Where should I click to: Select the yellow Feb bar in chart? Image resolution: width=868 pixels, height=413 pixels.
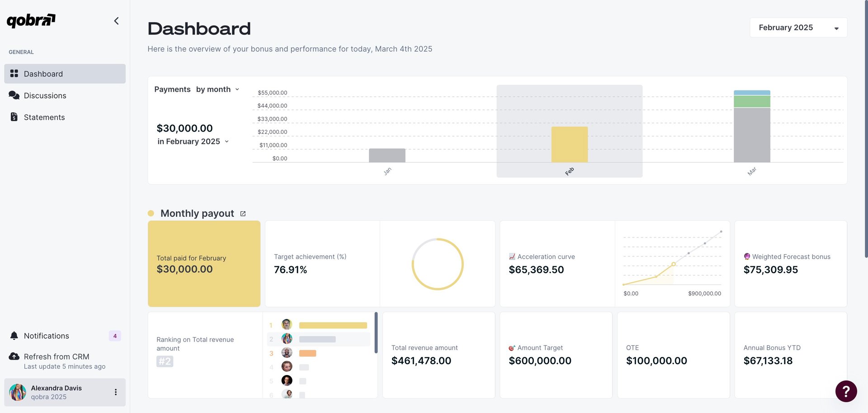pos(569,144)
